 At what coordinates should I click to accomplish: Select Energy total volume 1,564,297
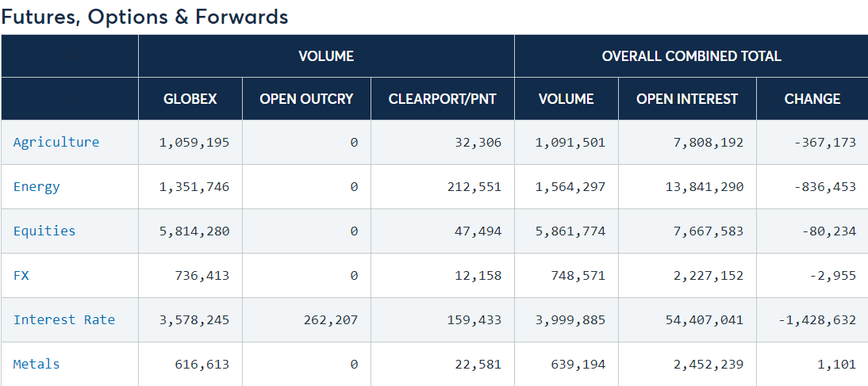pyautogui.click(x=570, y=187)
